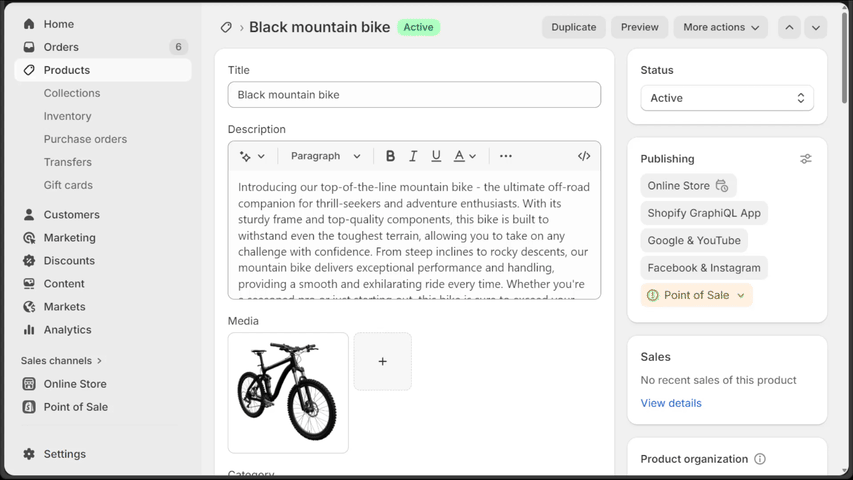Screen dimensions: 853x480
Task: Go to next product with down arrow
Action: 815,27
